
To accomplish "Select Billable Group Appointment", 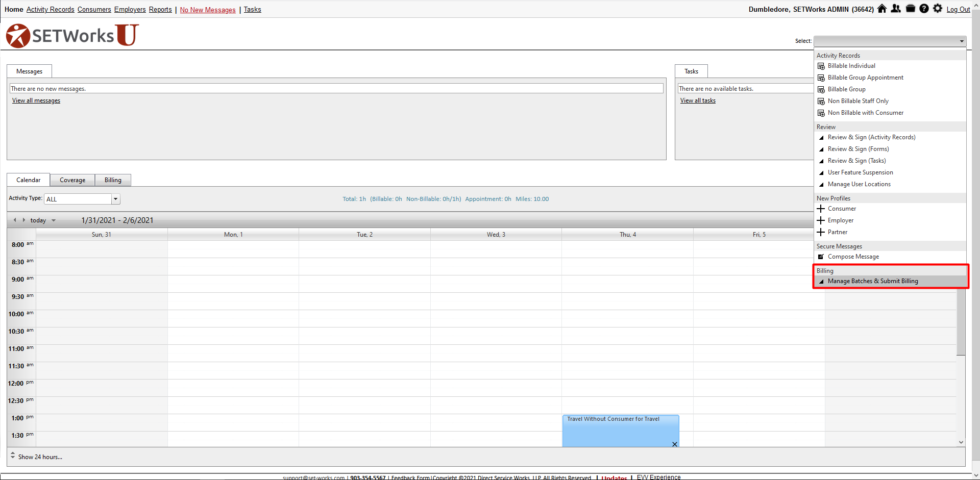I will 866,78.
